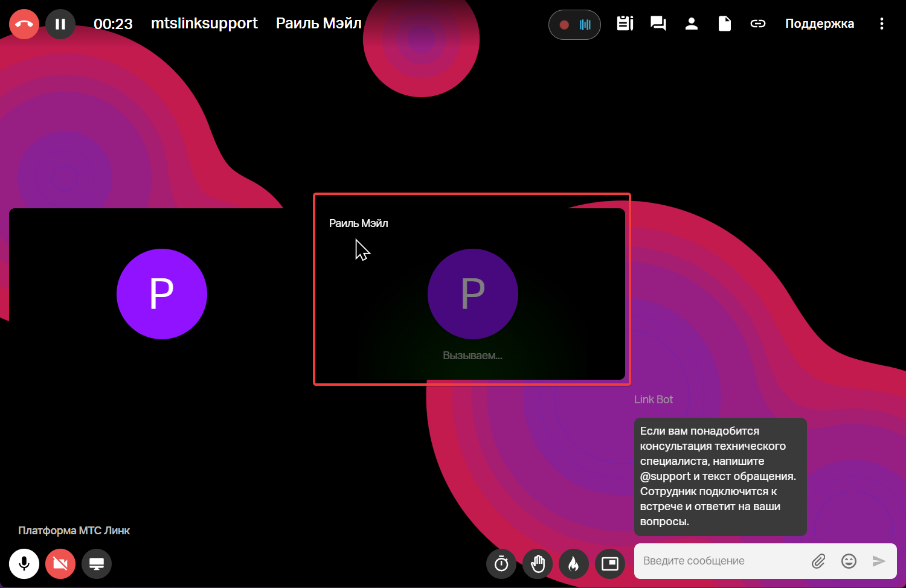The width and height of the screenshot is (906, 588).
Task: Copy the meeting link icon
Action: 757,24
